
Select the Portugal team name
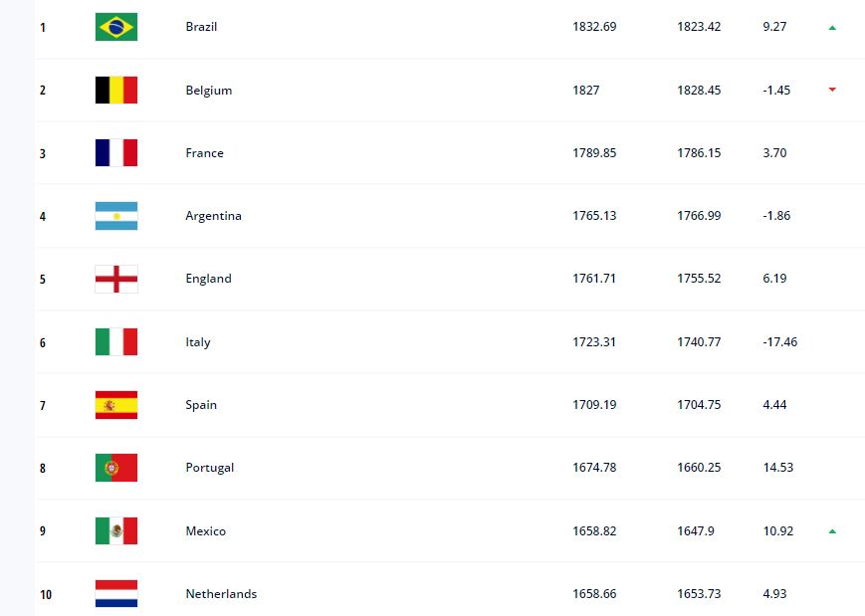pyautogui.click(x=209, y=468)
